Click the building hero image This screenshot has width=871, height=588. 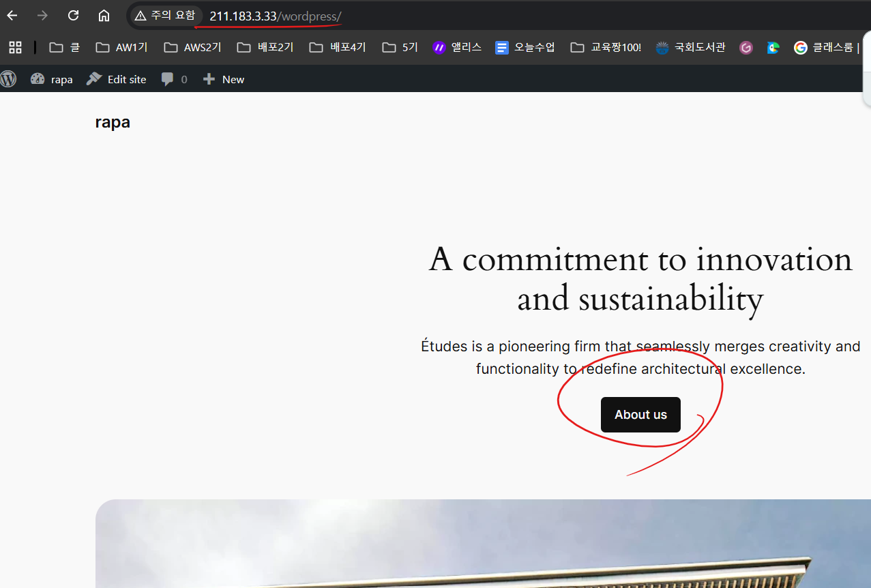click(483, 544)
